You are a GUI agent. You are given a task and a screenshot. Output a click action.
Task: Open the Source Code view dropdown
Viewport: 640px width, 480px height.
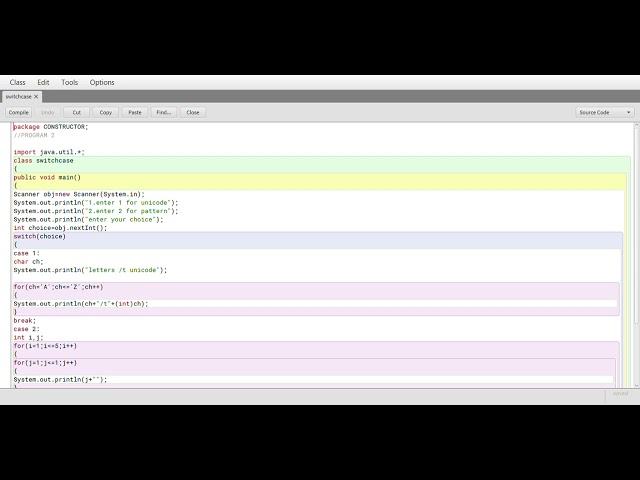point(605,112)
